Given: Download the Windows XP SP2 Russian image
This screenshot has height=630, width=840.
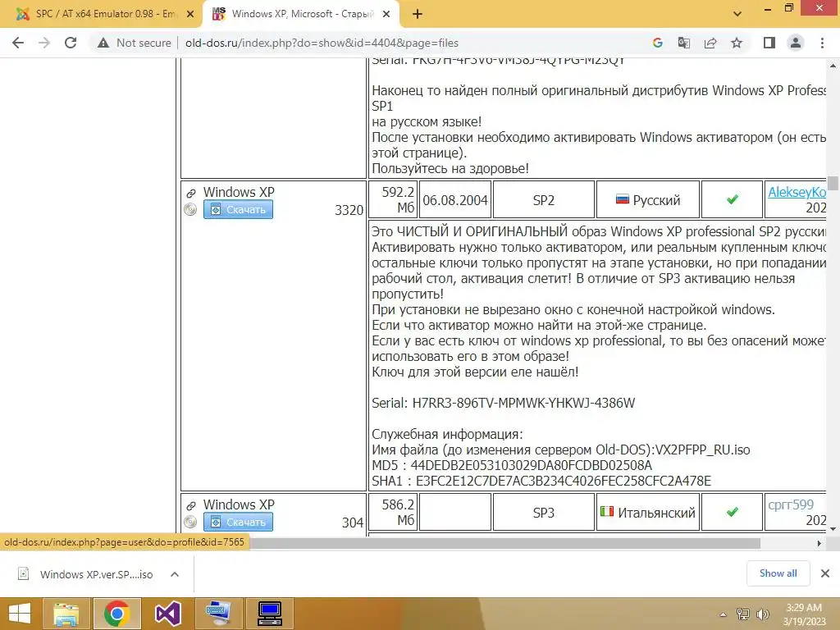Looking at the screenshot, I should click(238, 209).
